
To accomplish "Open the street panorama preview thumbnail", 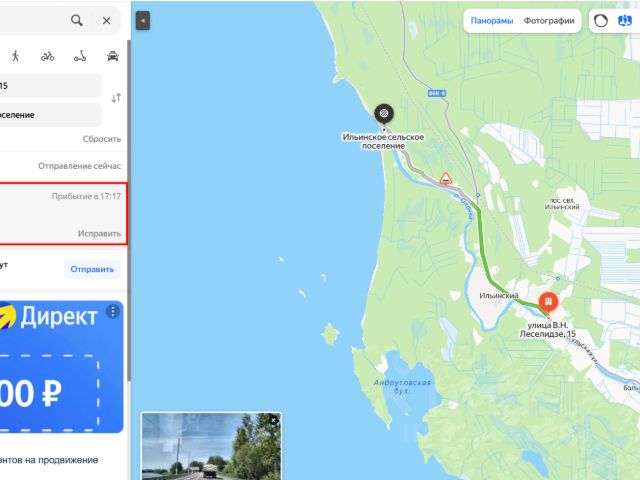I will point(211,447).
